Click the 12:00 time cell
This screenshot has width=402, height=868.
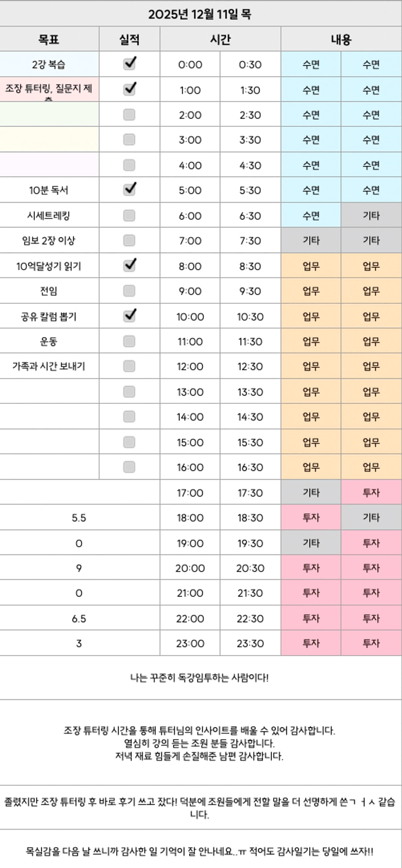[x=190, y=366]
